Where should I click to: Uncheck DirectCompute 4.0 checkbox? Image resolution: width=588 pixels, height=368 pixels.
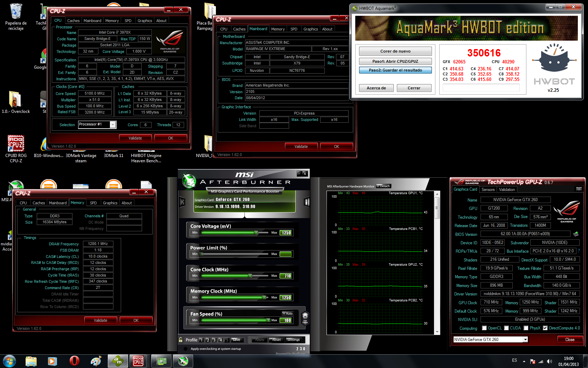pos(545,328)
